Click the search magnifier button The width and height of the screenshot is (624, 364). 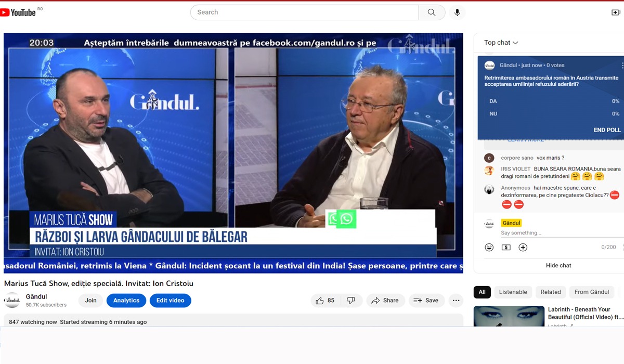point(432,12)
